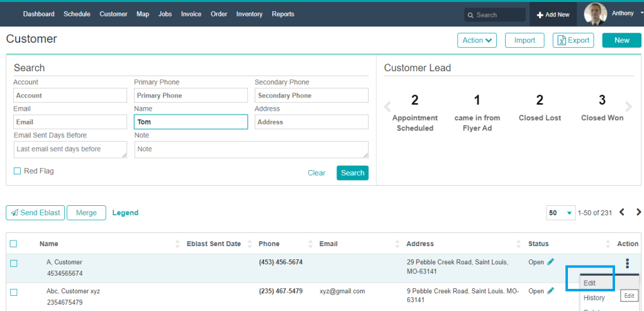Screen dimensions: 644x311
Task: Select checkbox for Abc, Customer xyz row
Action: pyautogui.click(x=14, y=292)
